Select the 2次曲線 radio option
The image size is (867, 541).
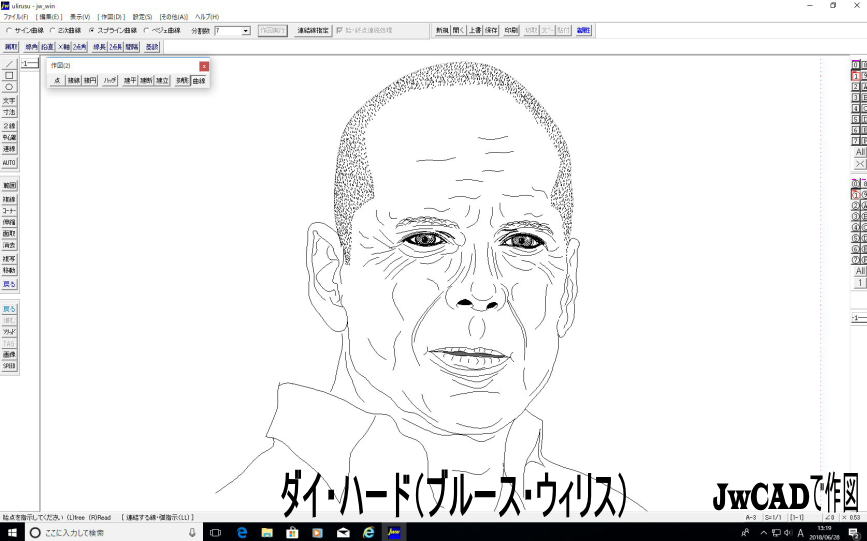(66, 30)
